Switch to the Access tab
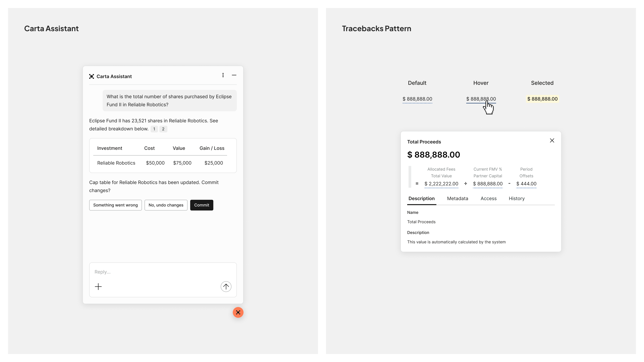Screen dimensions: 644x362 489,198
